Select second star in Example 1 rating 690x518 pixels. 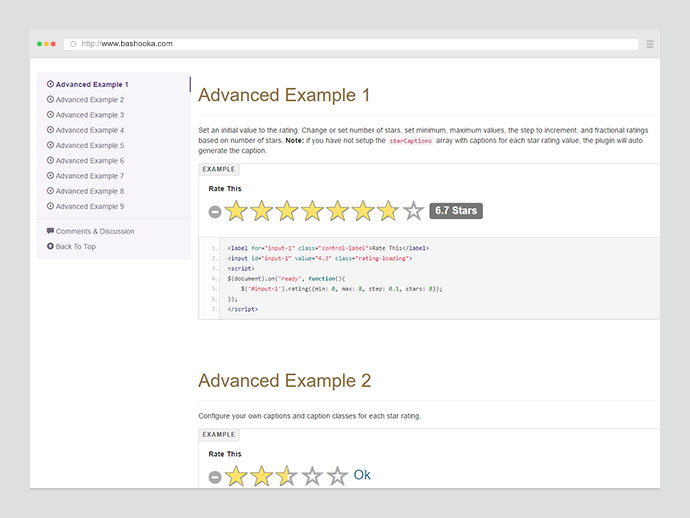pyautogui.click(x=262, y=210)
